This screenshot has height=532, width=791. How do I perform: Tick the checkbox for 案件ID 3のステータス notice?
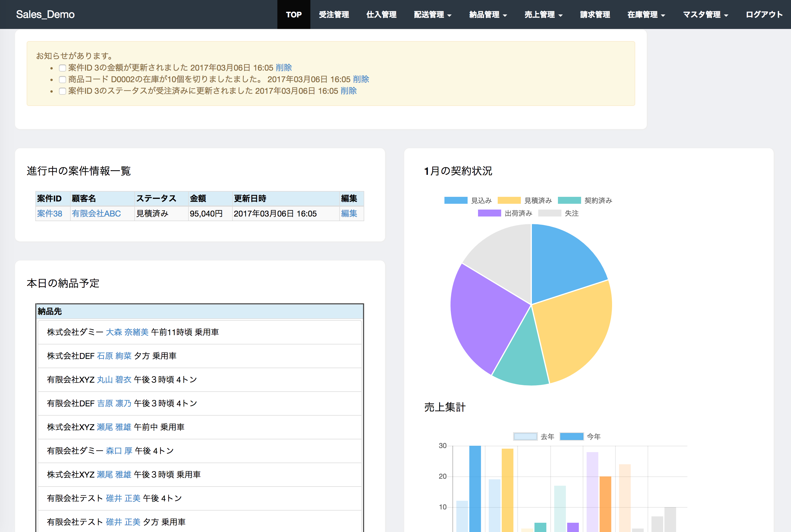[63, 91]
